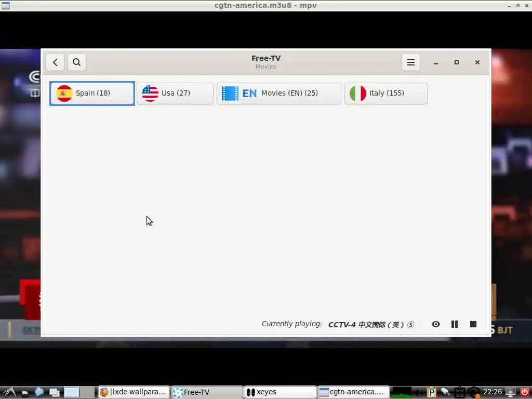This screenshot has height=399, width=532.
Task: Show the video with the eye icon
Action: [x=436, y=324]
